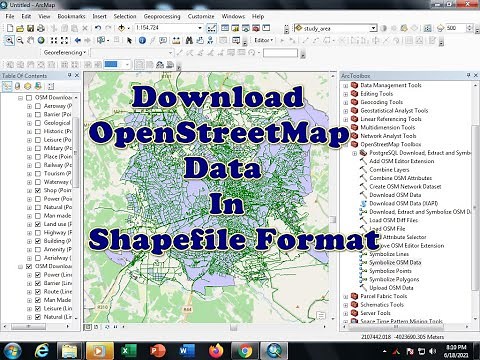The width and height of the screenshot is (480, 360).
Task: Click the Find binoculars icon
Action: (x=189, y=41)
